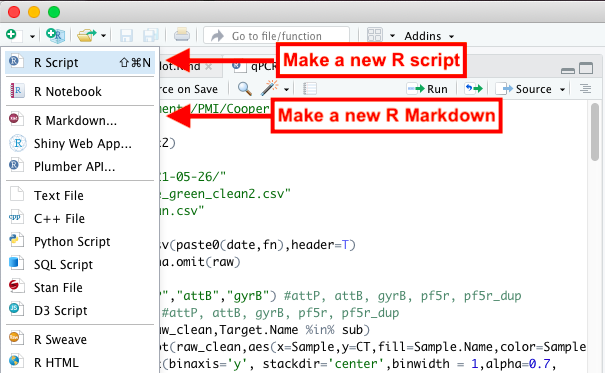Create a new Stan File
Viewport: 605px width, 373px height.
pyautogui.click(x=80, y=287)
